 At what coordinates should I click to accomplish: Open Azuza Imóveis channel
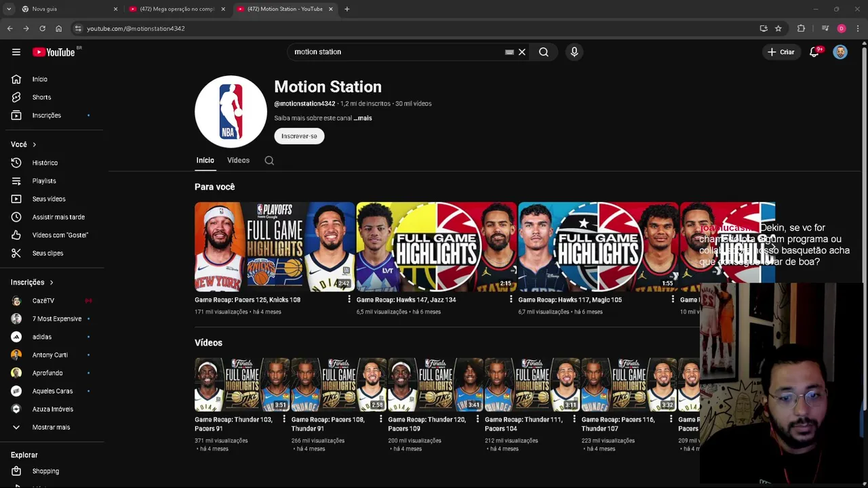pos(52,409)
